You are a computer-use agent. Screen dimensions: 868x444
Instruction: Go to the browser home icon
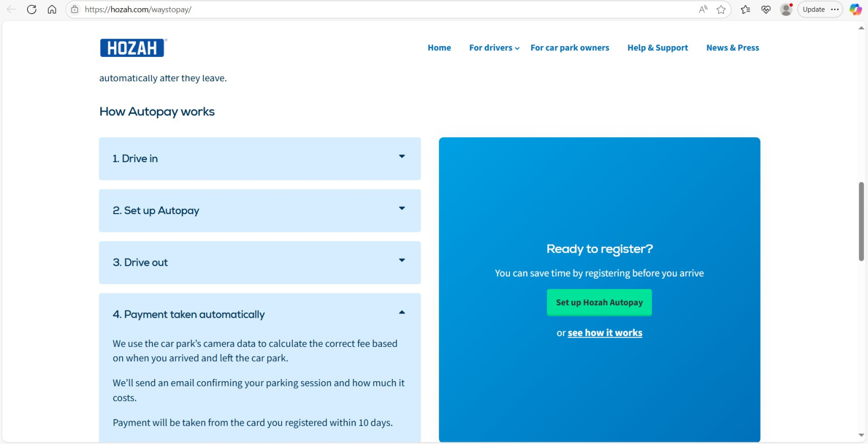52,9
